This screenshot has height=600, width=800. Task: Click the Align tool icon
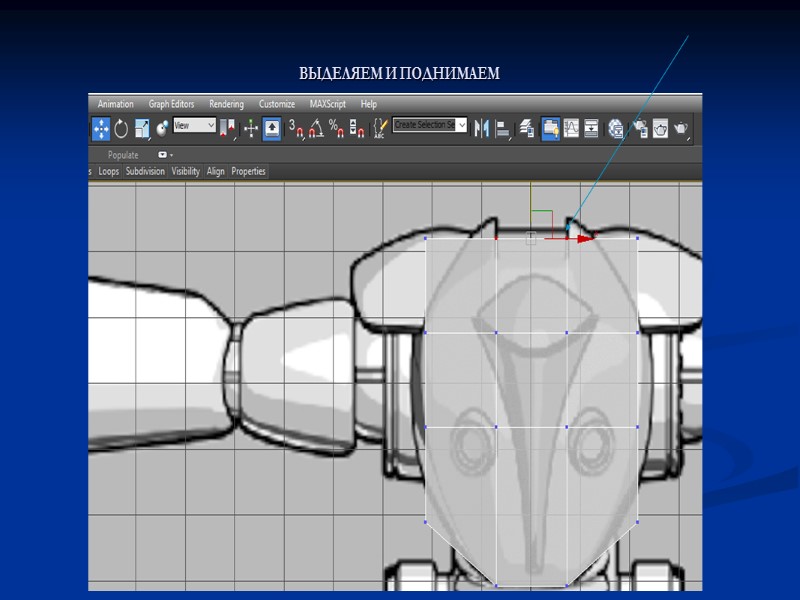pyautogui.click(x=503, y=129)
